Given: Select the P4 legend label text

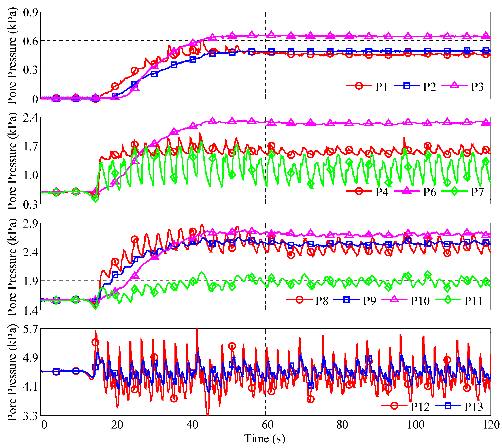Looking at the screenshot, I should pos(382,192).
